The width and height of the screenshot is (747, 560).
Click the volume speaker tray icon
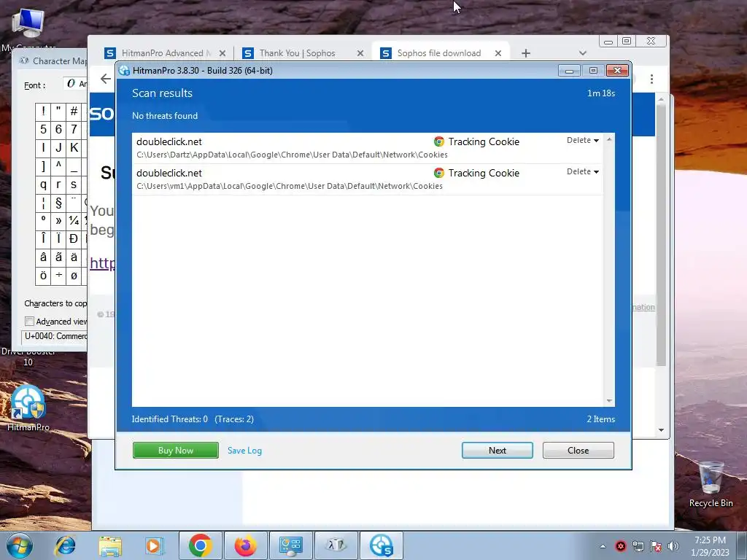673,546
